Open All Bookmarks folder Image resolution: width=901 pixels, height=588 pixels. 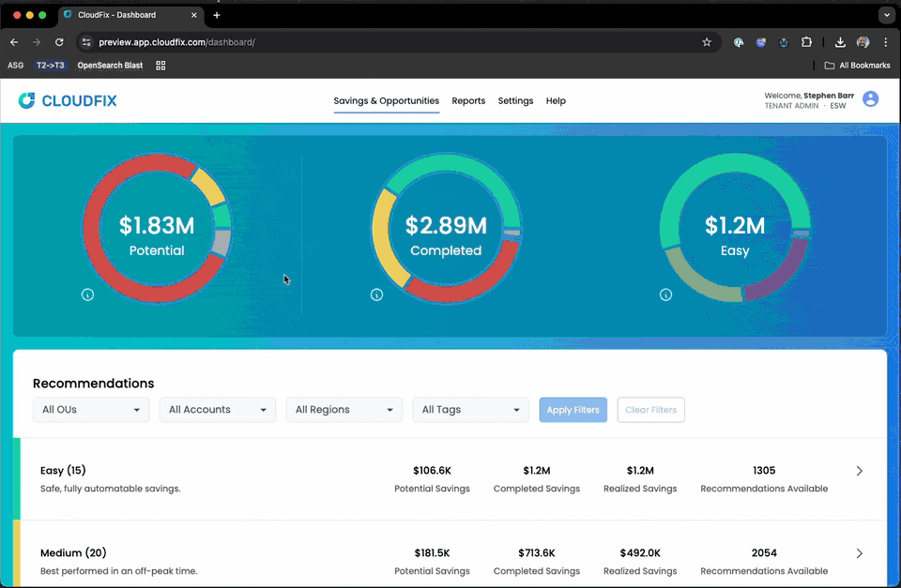pyautogui.click(x=857, y=66)
